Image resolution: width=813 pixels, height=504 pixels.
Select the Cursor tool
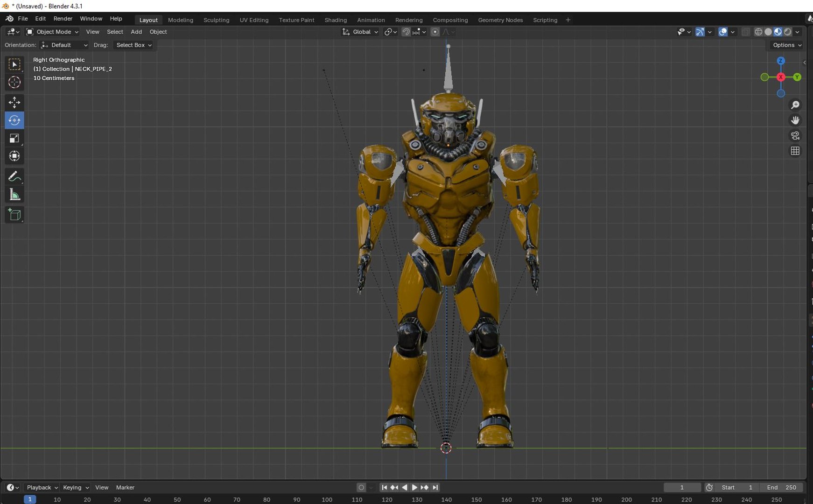pos(14,83)
